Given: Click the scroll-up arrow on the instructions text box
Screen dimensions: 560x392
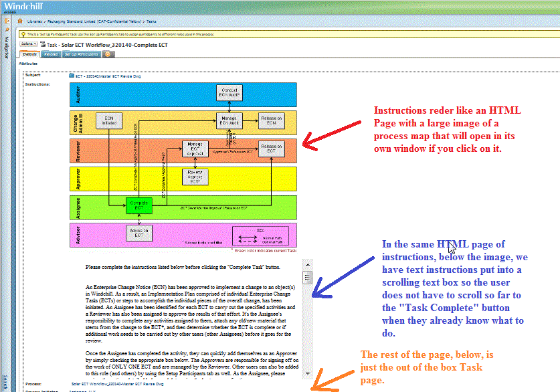Looking at the screenshot, I should click(x=307, y=265).
